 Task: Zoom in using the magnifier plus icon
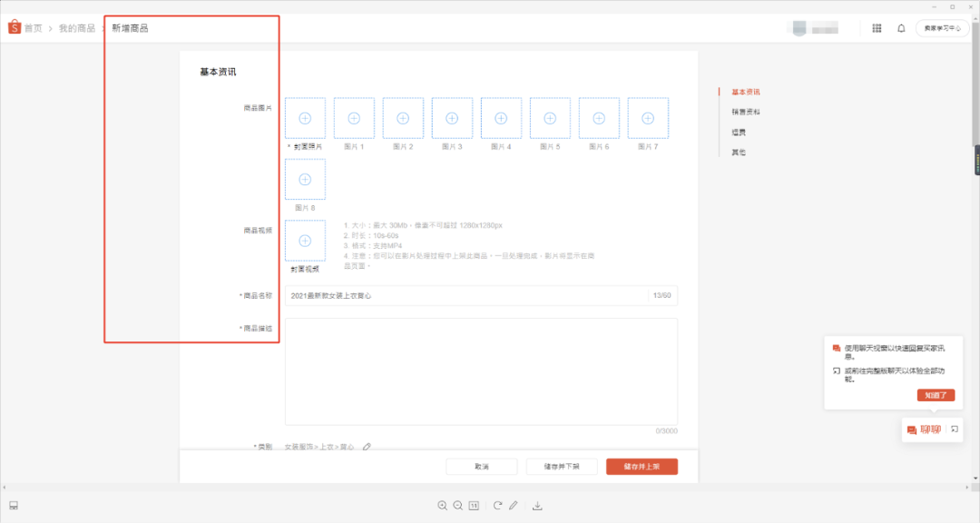pos(442,506)
